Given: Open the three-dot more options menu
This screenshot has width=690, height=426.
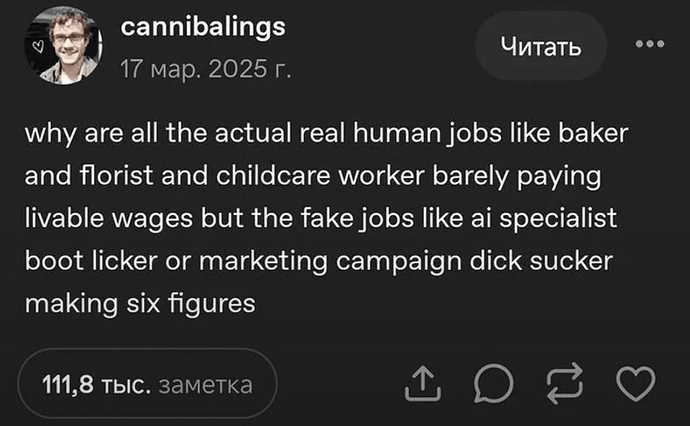Looking at the screenshot, I should pyautogui.click(x=649, y=44).
